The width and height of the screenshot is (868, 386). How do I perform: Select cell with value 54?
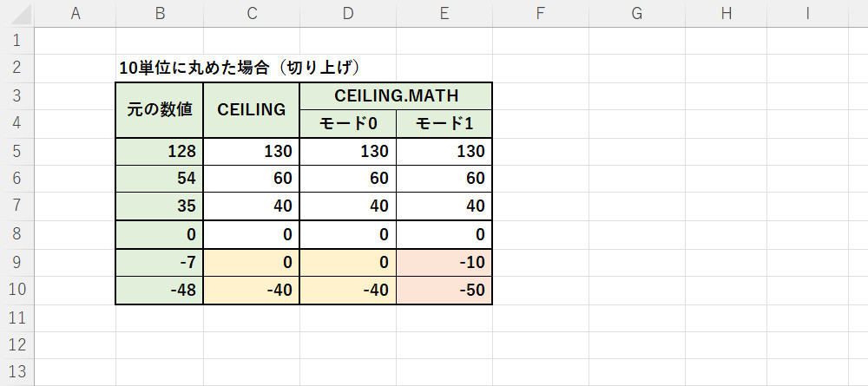point(160,179)
